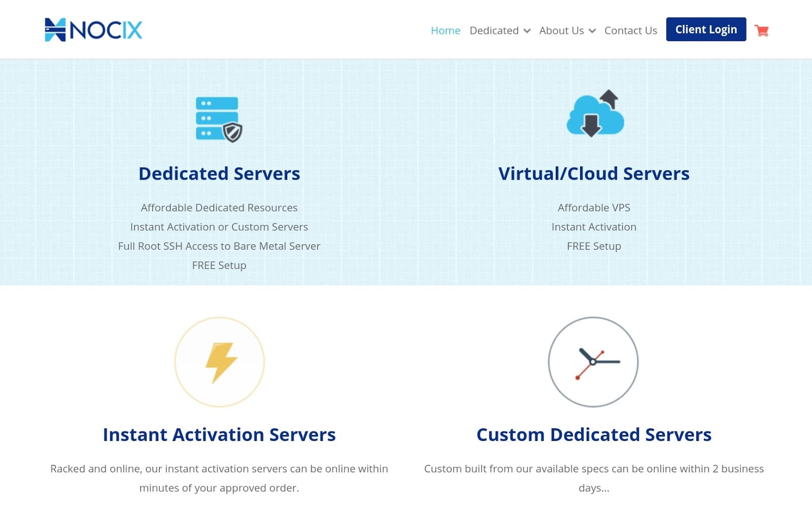
Task: Click the 'Custom built from our available specs' paragraph
Action: tap(594, 478)
